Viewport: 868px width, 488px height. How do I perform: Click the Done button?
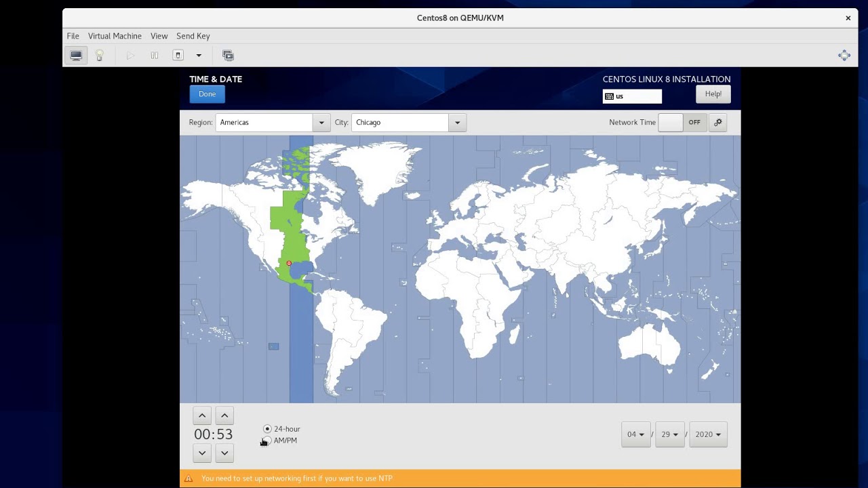[x=208, y=94]
